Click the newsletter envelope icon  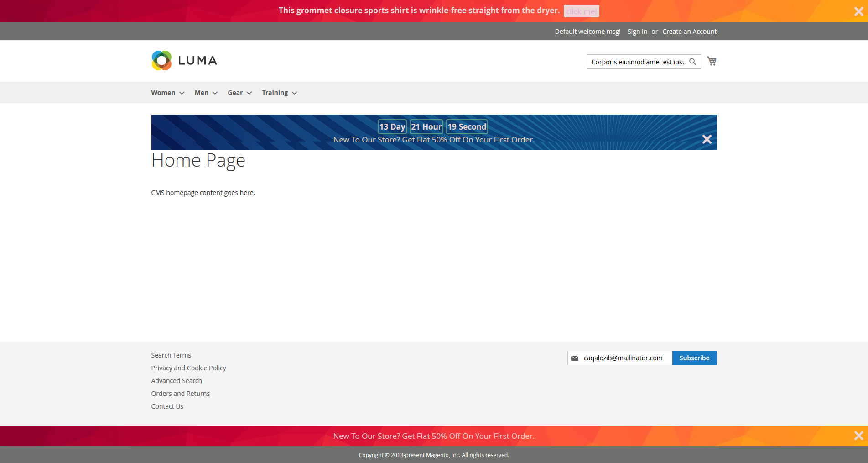click(575, 358)
